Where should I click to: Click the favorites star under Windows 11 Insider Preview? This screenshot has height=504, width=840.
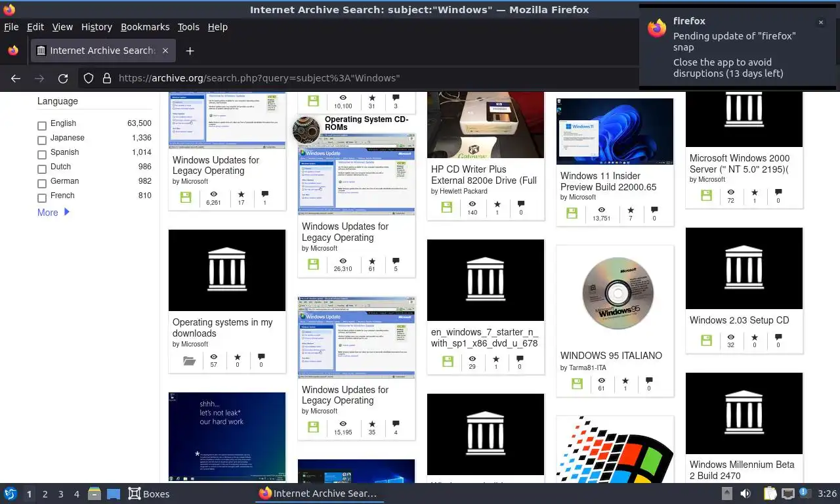pyautogui.click(x=631, y=210)
